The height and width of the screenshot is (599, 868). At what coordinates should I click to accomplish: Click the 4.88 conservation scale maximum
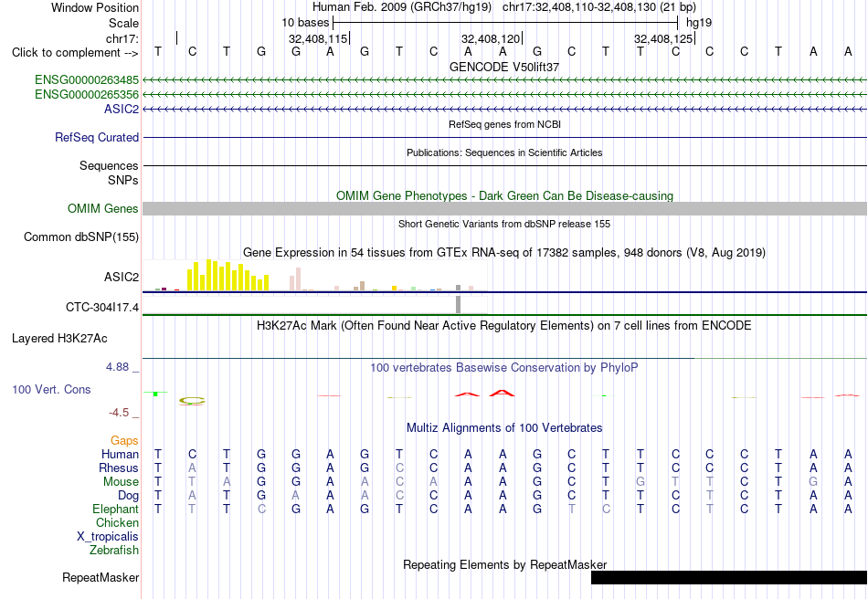point(117,367)
